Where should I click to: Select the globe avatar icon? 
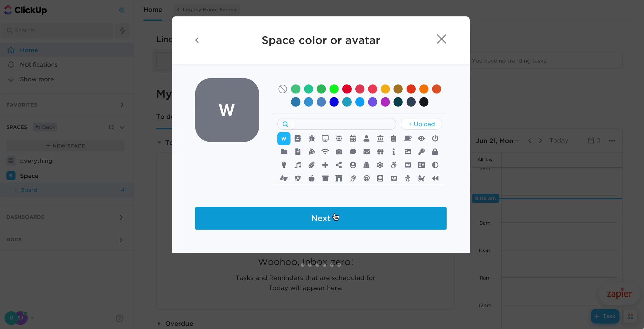(x=339, y=138)
